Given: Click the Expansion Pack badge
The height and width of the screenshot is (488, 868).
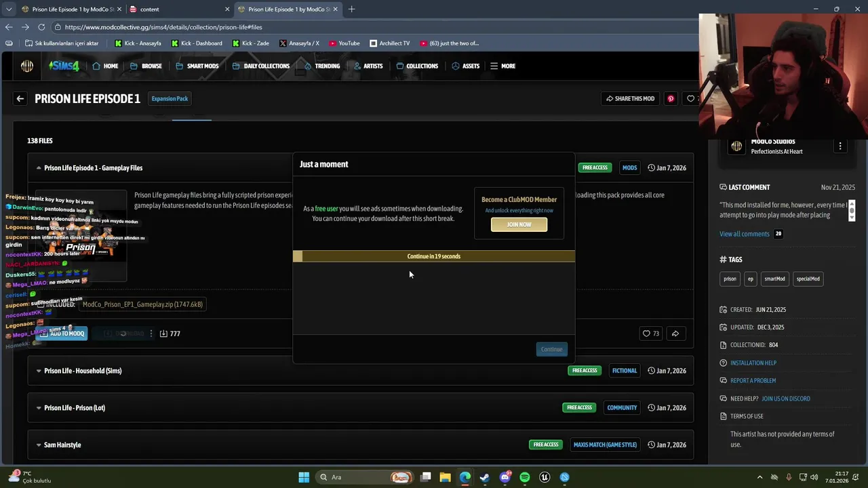Looking at the screenshot, I should 170,98.
